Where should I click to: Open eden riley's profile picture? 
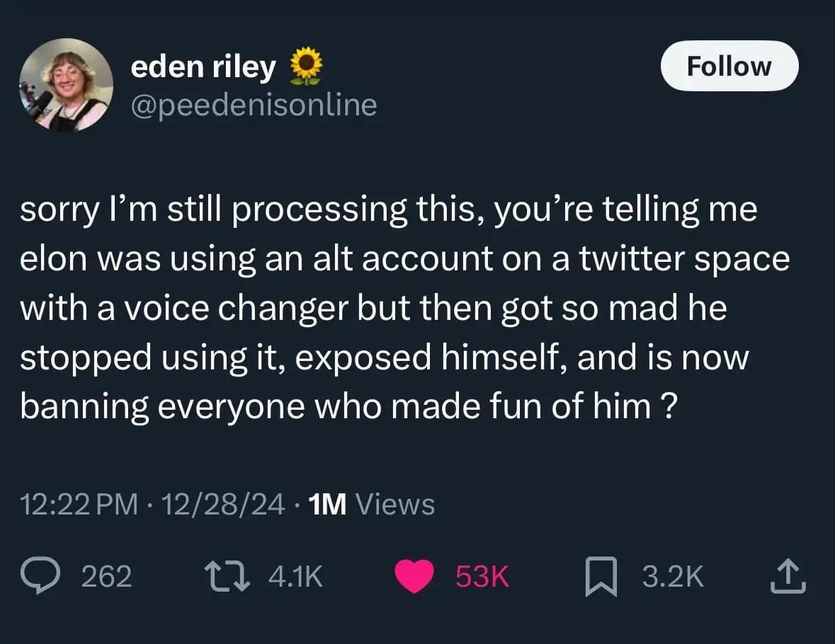pyautogui.click(x=67, y=86)
